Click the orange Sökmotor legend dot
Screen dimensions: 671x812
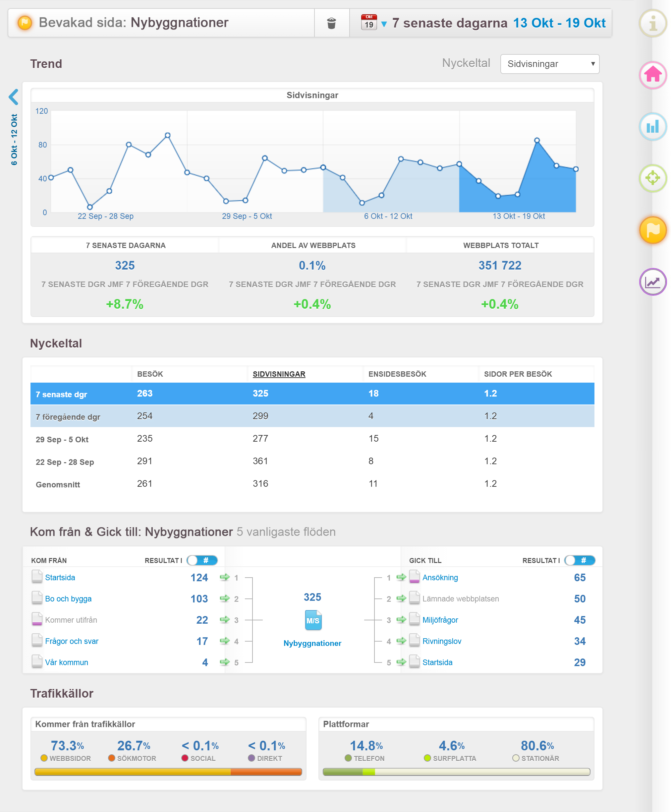click(112, 758)
